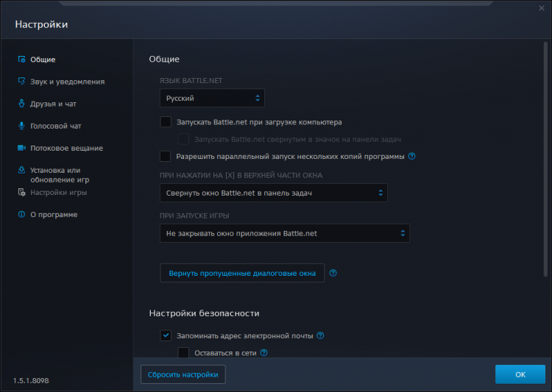Open Настройки игры section
This screenshot has width=552, height=392.
tap(58, 193)
